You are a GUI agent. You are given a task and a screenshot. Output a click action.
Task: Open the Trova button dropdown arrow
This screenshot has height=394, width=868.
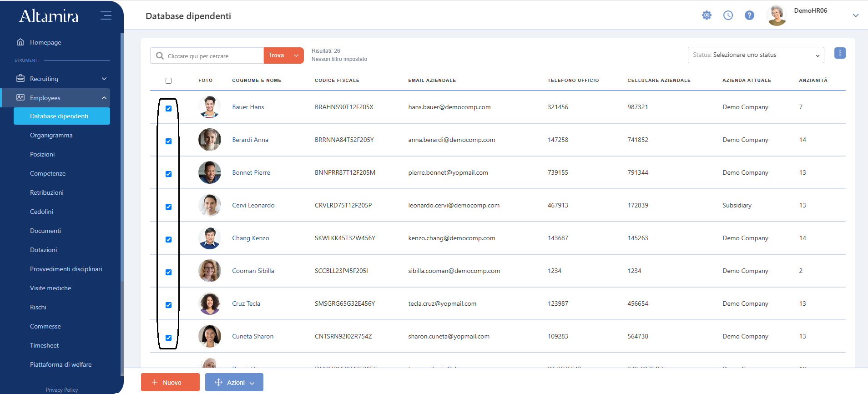coord(296,56)
